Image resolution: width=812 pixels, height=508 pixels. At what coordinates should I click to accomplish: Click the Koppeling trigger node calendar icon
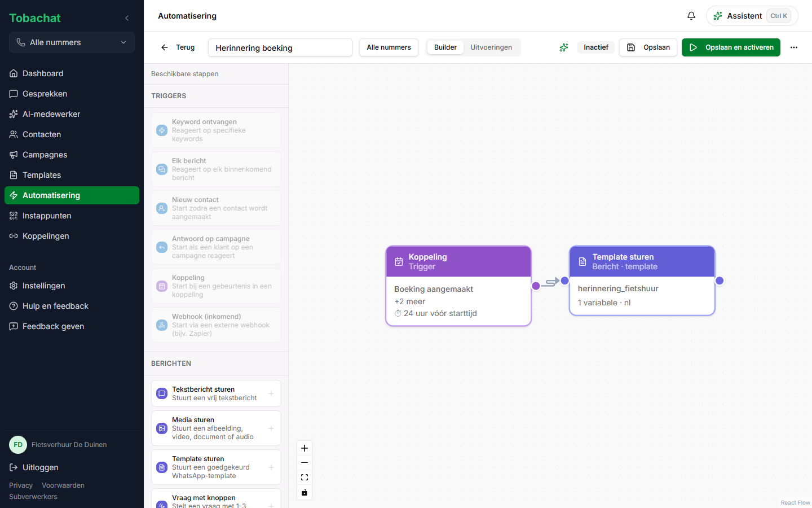399,262
